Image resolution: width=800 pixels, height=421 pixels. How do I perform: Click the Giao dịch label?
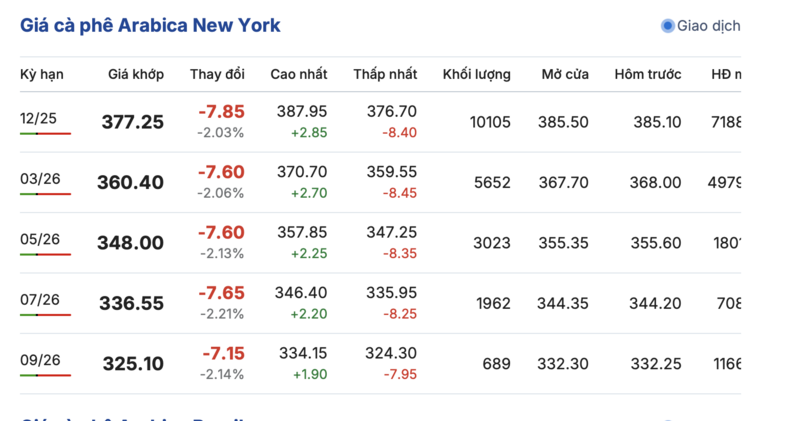[x=708, y=26]
